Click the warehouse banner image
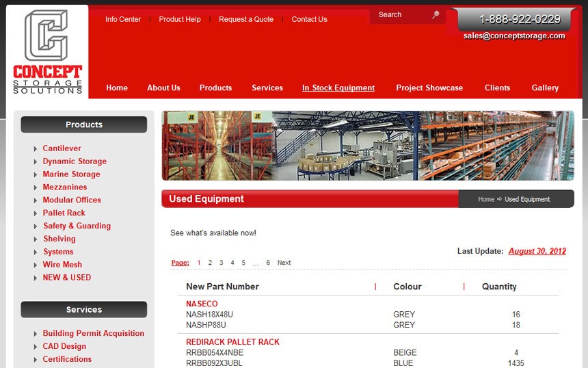Screen dimensions: 588x368 coord(368,146)
